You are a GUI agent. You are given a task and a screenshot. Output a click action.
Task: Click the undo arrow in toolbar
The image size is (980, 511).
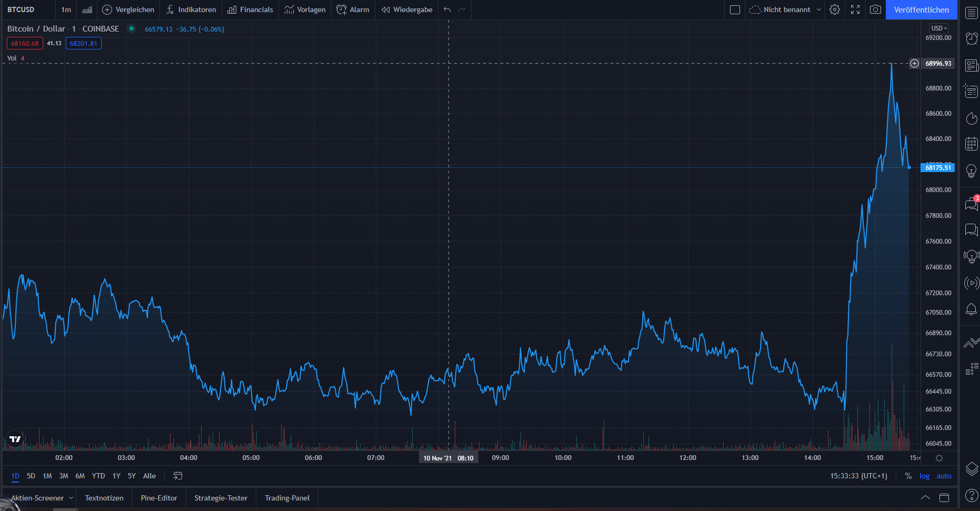coord(447,9)
